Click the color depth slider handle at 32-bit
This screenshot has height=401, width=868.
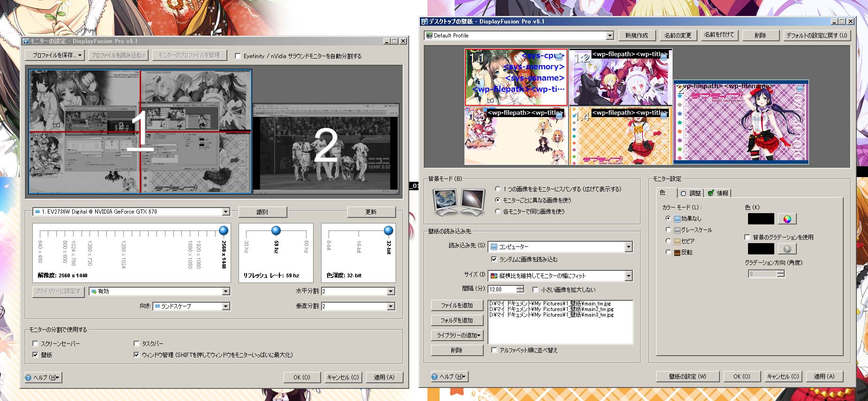[389, 230]
